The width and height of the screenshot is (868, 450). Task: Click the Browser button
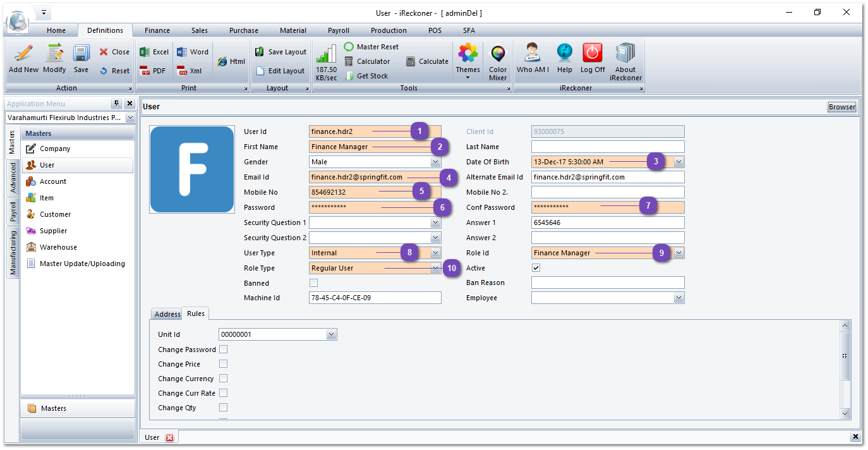pos(841,107)
